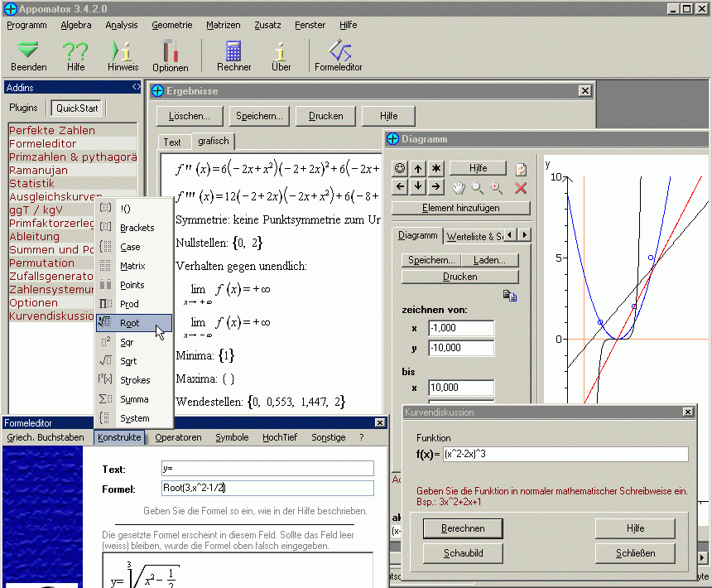This screenshot has width=712, height=588.
Task: Click the zoom-in magnifier with plus
Action: [497, 188]
